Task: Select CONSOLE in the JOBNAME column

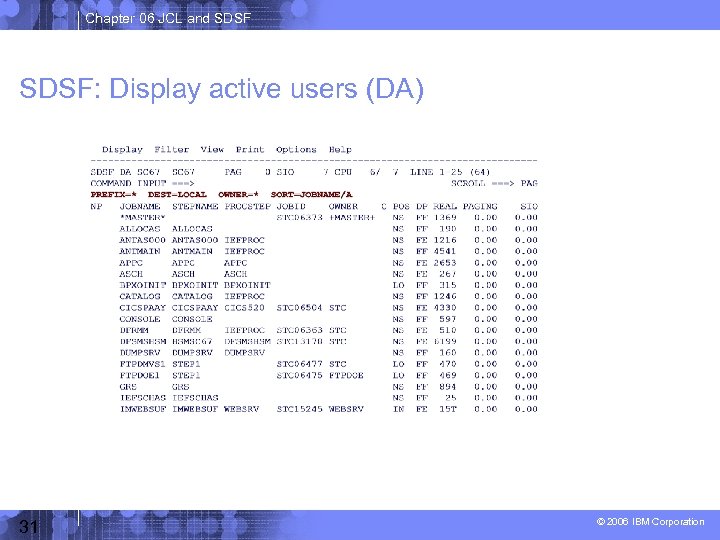Action: 140,319
